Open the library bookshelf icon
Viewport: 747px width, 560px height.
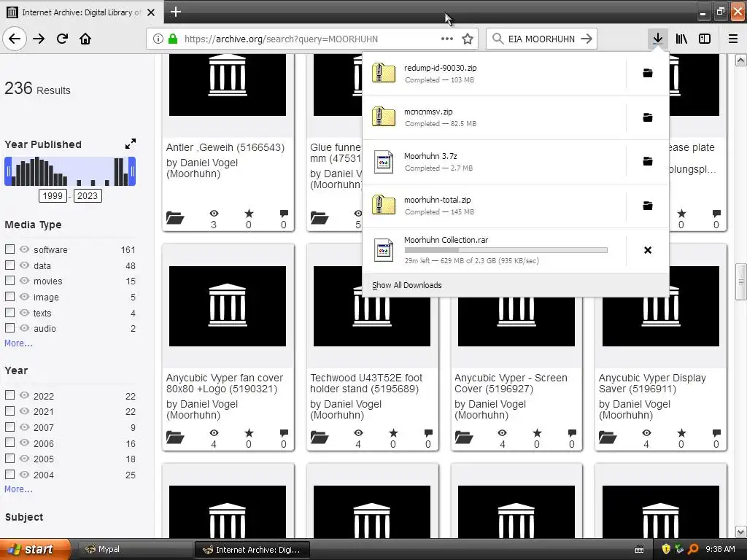click(x=681, y=39)
